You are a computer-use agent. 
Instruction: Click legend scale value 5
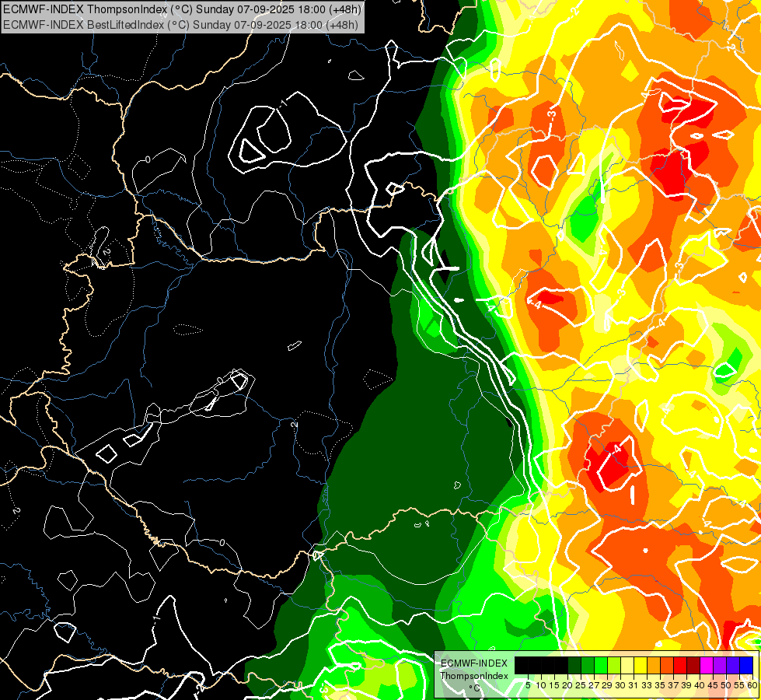(x=528, y=685)
